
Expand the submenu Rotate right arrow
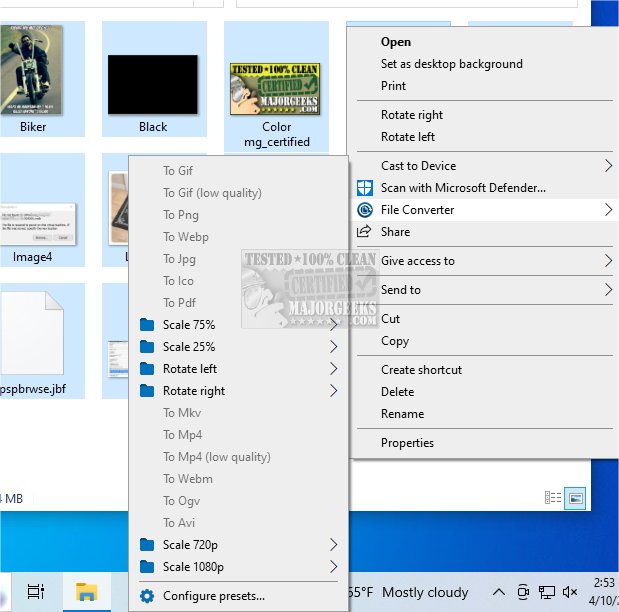point(334,391)
